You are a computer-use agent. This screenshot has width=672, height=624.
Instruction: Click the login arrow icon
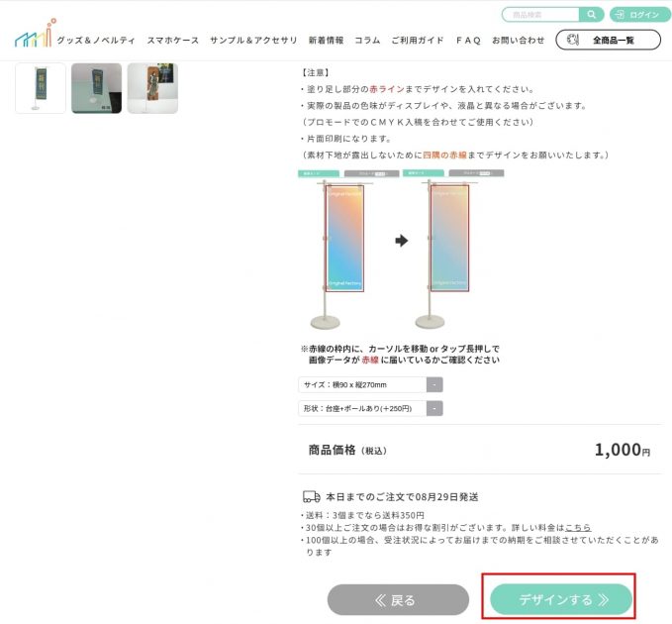620,15
